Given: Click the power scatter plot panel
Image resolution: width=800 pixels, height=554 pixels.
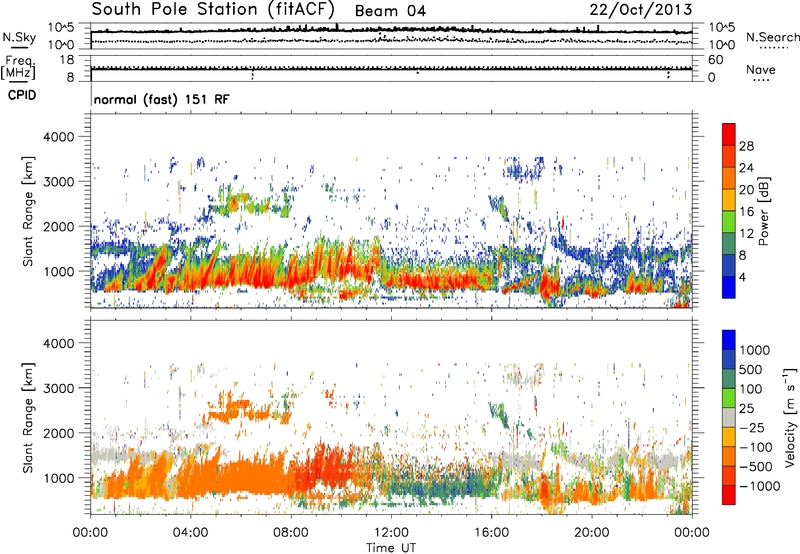Looking at the screenshot, I should [x=391, y=210].
